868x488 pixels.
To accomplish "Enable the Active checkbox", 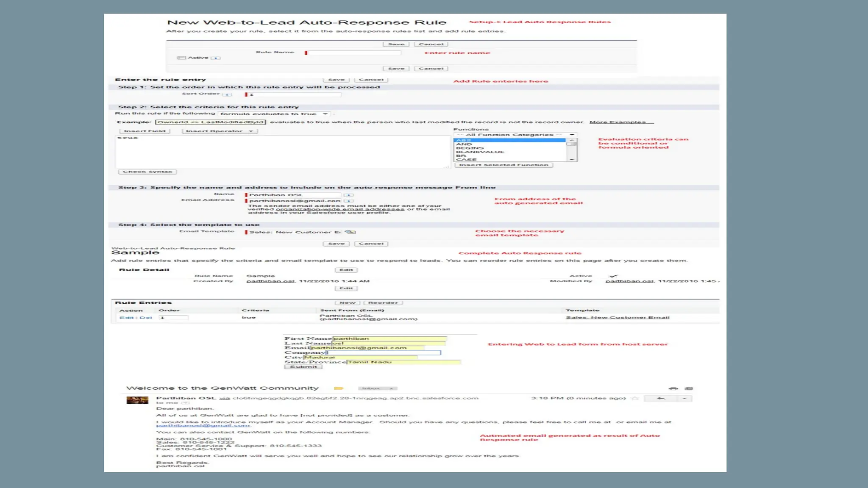I will pos(181,58).
